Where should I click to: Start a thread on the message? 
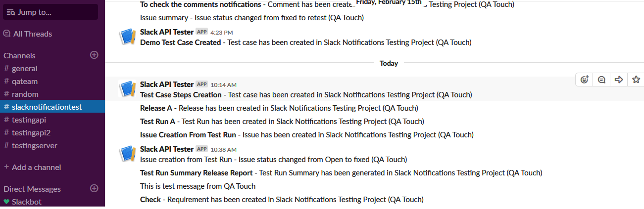[x=601, y=79]
